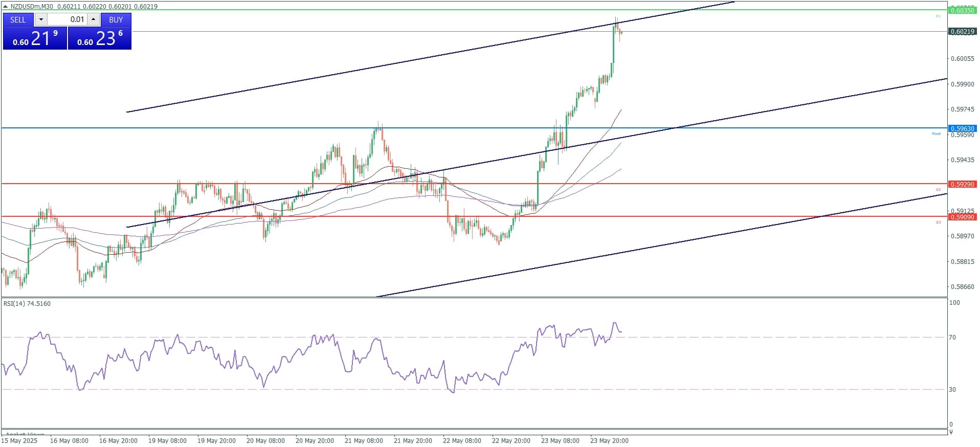The height and width of the screenshot is (447, 980).
Task: Click the RSI scale value 70
Action: (x=952, y=338)
